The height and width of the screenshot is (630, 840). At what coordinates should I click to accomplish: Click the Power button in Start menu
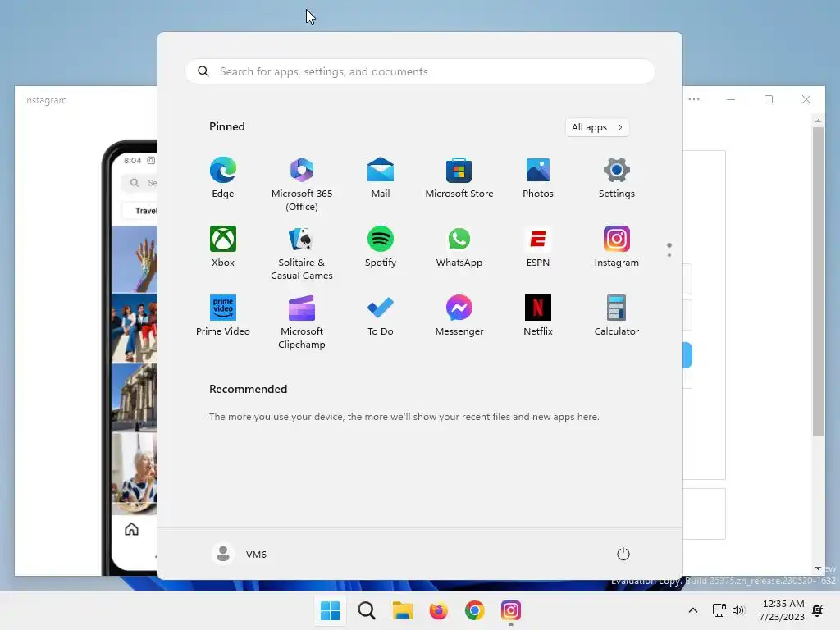(x=623, y=554)
